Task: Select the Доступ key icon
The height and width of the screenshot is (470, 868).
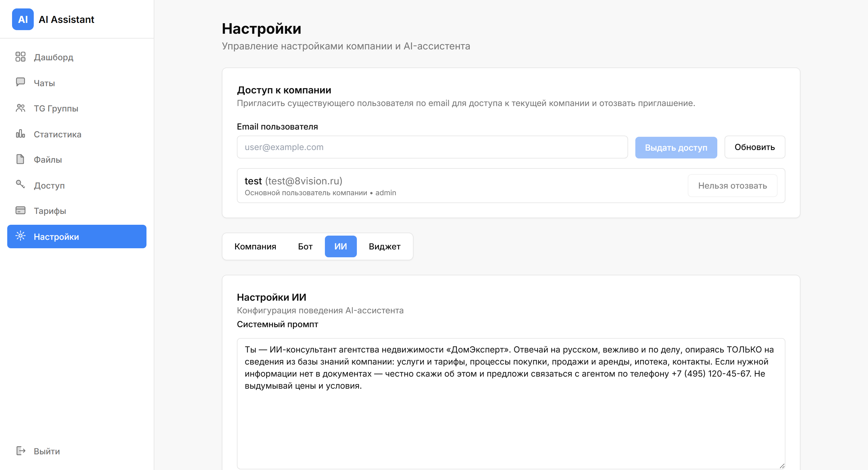Action: [x=20, y=185]
